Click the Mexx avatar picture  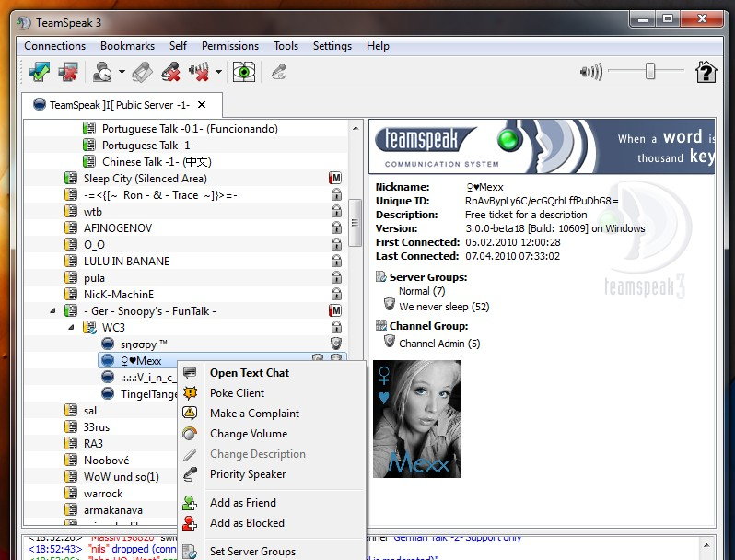[x=417, y=419]
